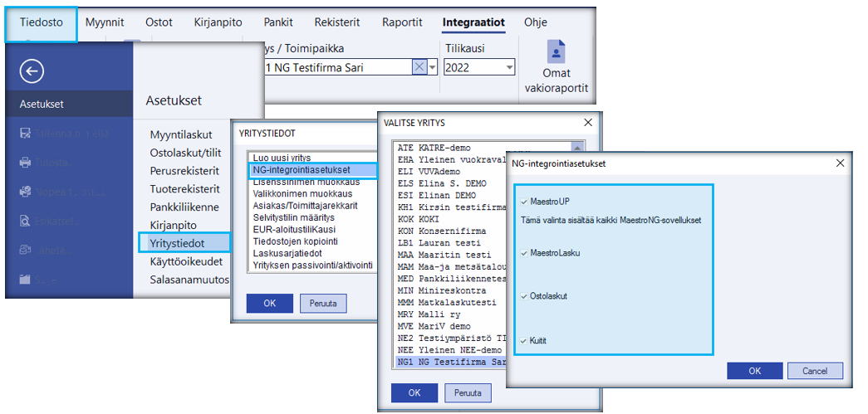The height and width of the screenshot is (414, 868).
Task: Click the back arrow circle icon
Action: [x=32, y=72]
